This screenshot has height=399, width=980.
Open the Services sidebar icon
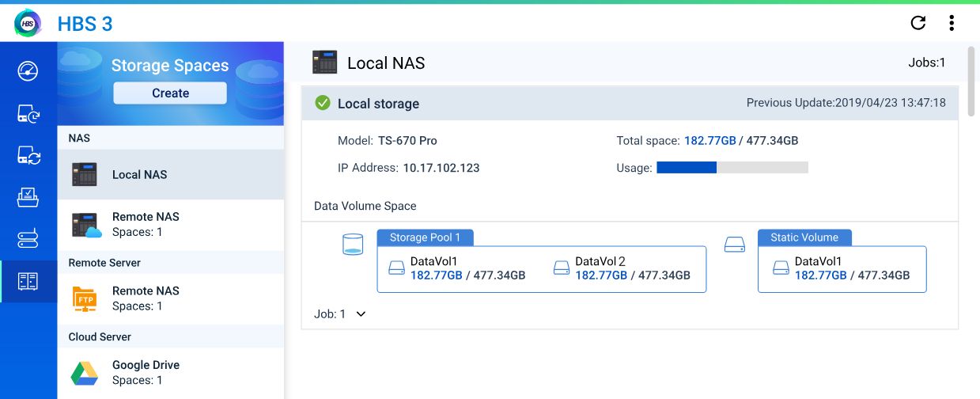click(x=28, y=238)
